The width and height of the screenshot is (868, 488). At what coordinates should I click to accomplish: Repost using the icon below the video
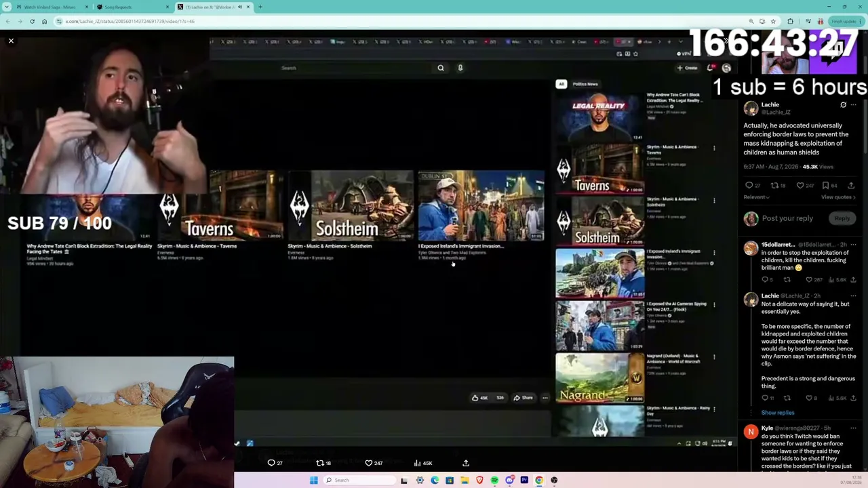click(x=320, y=463)
